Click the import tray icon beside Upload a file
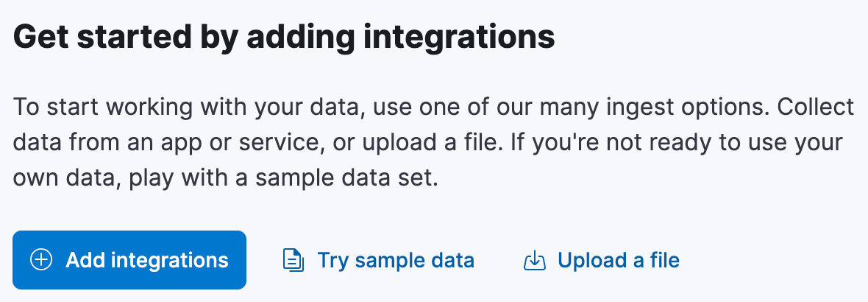Screen dimensions: 868x302 (x=534, y=261)
